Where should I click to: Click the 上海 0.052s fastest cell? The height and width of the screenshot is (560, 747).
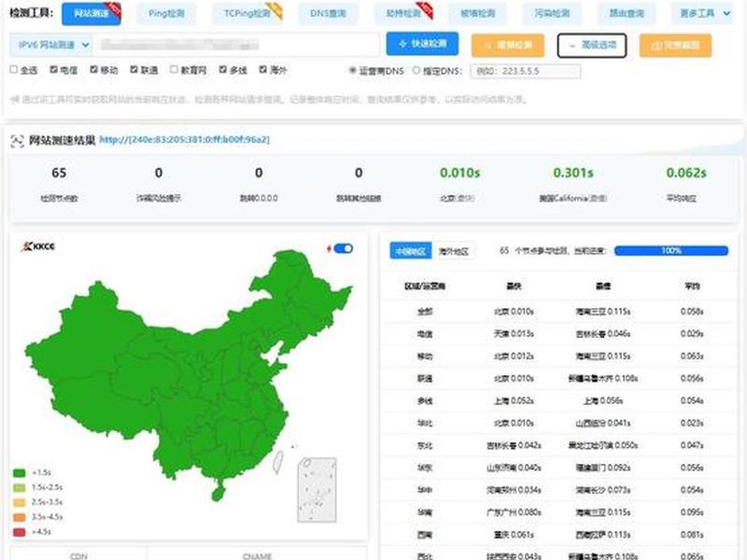(x=514, y=401)
